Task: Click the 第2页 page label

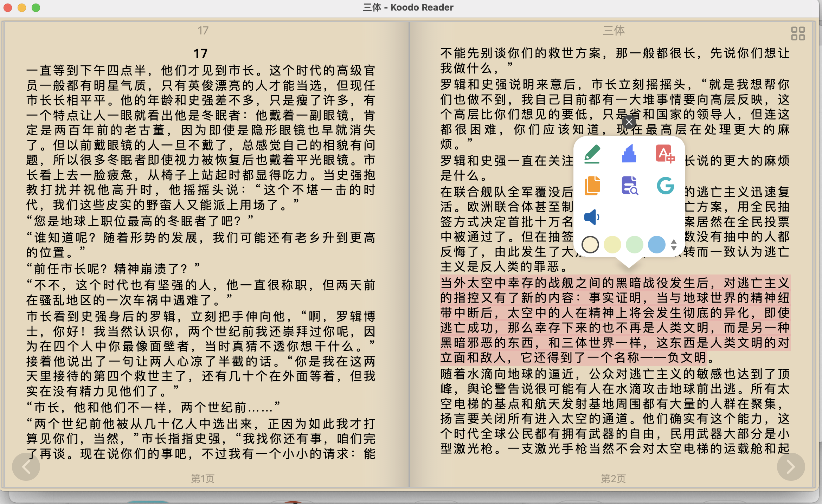Action: coord(614,478)
